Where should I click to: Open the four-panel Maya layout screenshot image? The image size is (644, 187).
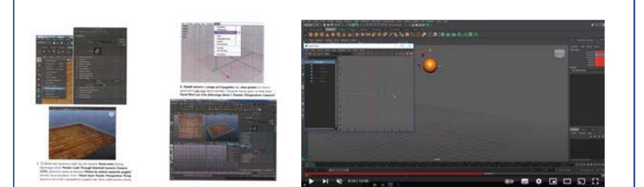pos(223,140)
